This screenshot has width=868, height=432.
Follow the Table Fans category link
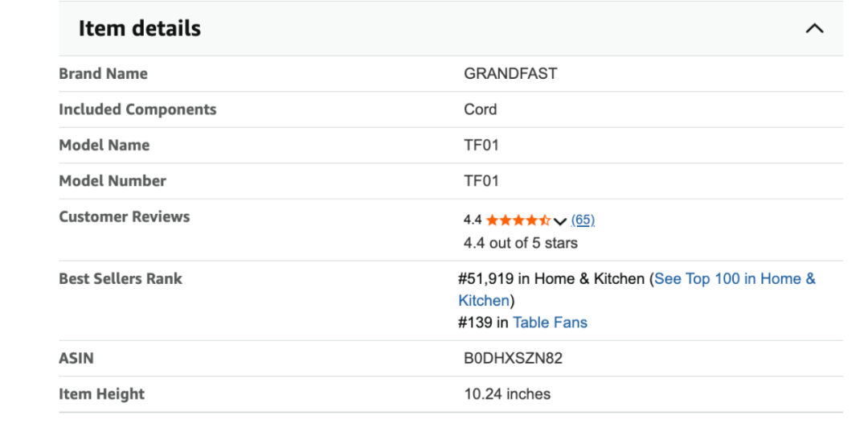550,323
